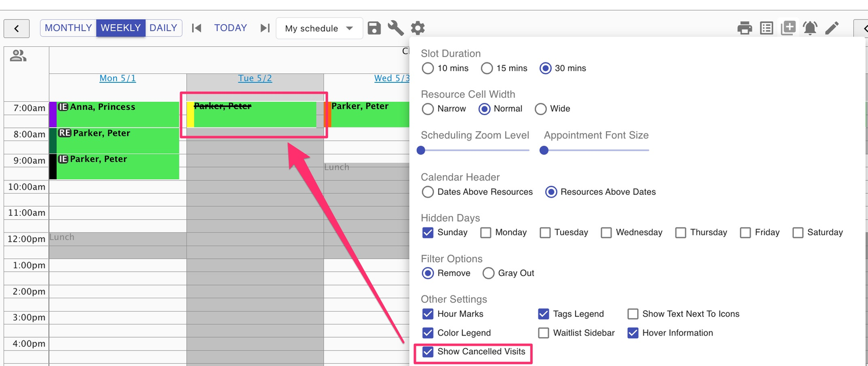The height and width of the screenshot is (366, 868).
Task: Open the My schedule dropdown
Action: [x=319, y=28]
